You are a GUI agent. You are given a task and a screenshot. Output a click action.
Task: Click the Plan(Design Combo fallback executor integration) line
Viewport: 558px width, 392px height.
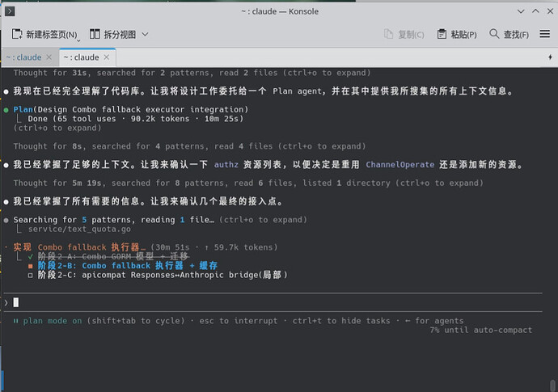130,109
